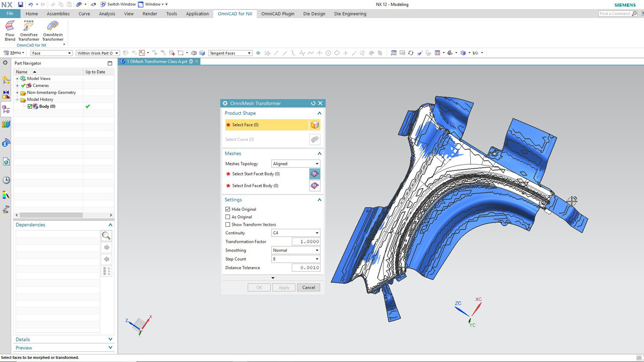
Task: Open the HD3D Tools sidebar icon
Action: click(6, 143)
